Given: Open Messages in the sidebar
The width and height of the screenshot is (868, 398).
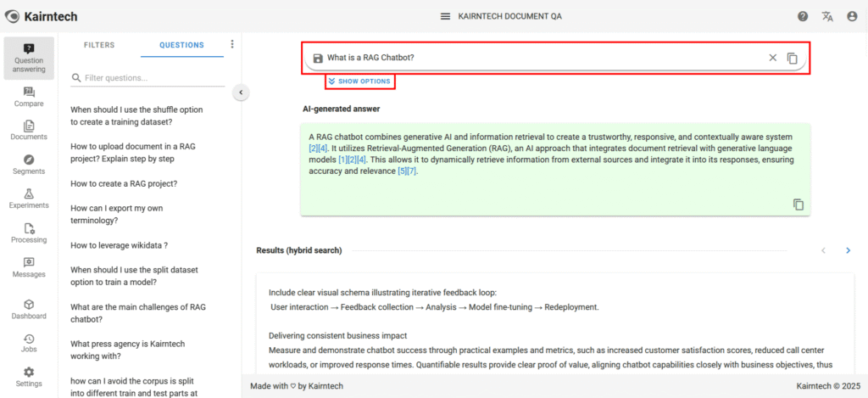Looking at the screenshot, I should click(29, 267).
